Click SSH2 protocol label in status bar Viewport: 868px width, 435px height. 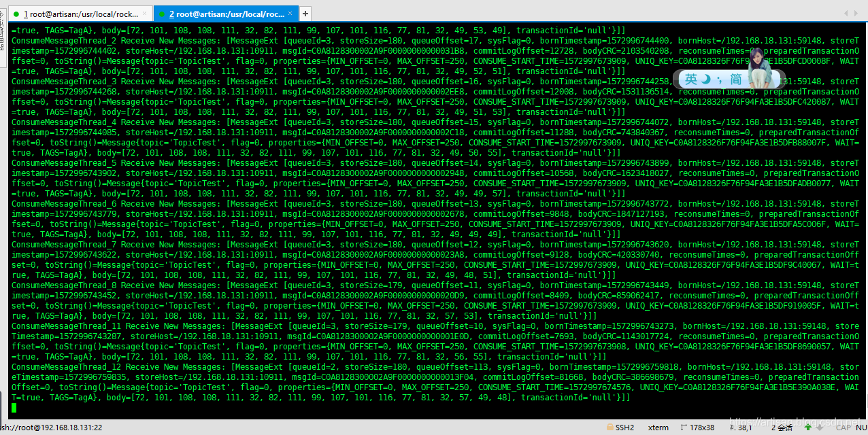(x=625, y=428)
